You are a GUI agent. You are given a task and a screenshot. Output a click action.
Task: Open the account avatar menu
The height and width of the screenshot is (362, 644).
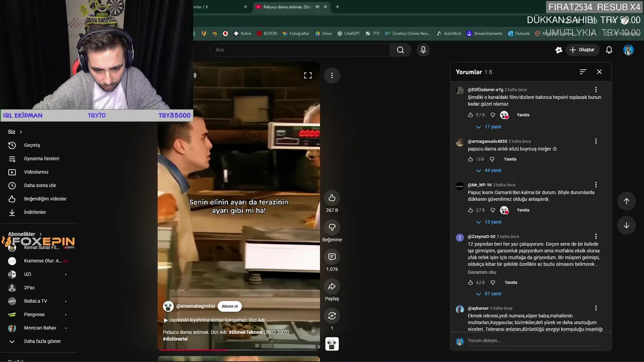click(x=628, y=50)
